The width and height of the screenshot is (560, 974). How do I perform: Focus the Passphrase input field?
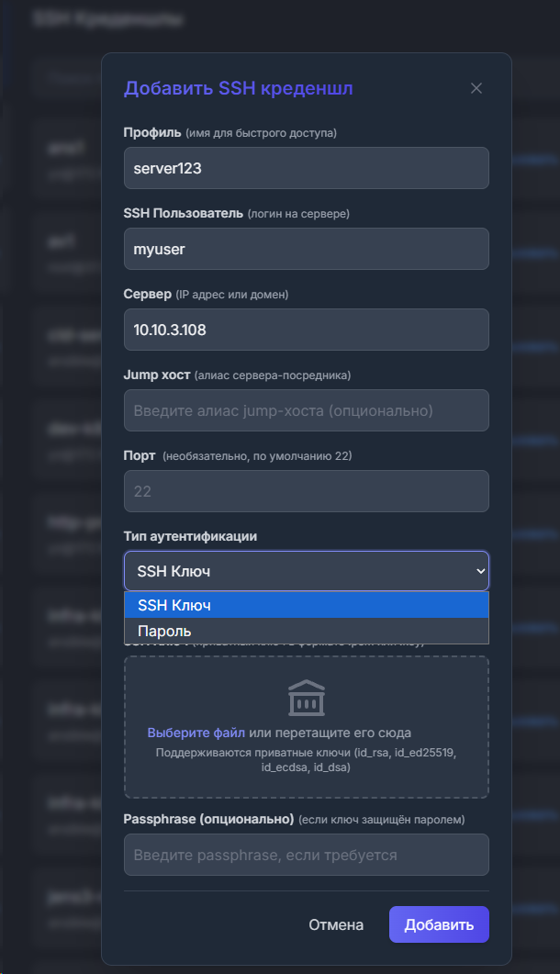(x=307, y=855)
